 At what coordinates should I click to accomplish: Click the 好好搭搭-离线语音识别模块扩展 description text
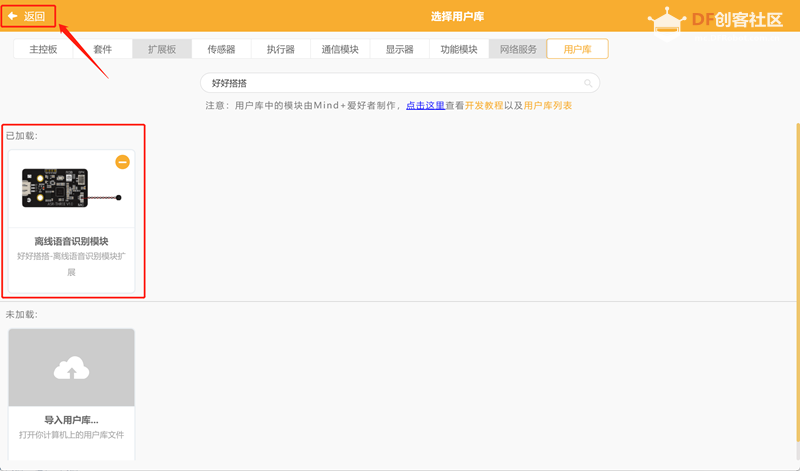(71, 264)
